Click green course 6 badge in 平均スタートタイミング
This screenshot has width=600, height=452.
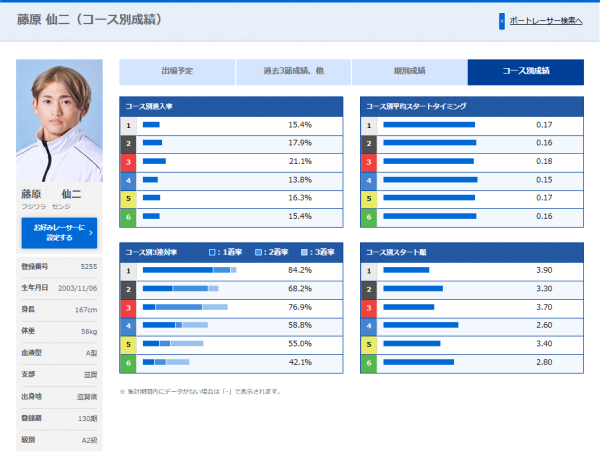click(369, 217)
